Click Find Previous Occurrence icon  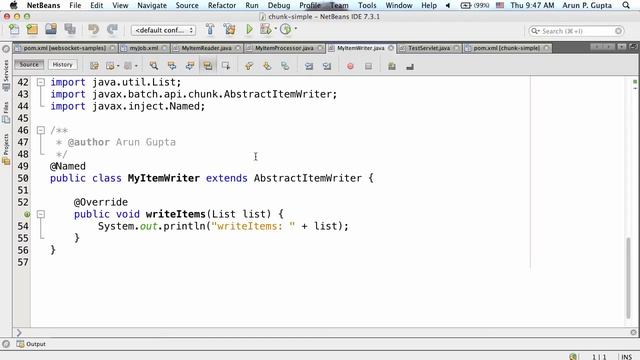[172, 66]
